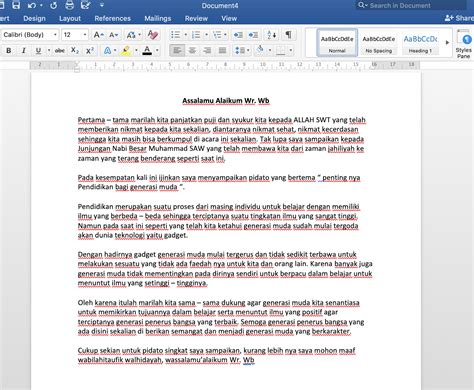Toggle superscript X2 formatting

click(x=90, y=51)
